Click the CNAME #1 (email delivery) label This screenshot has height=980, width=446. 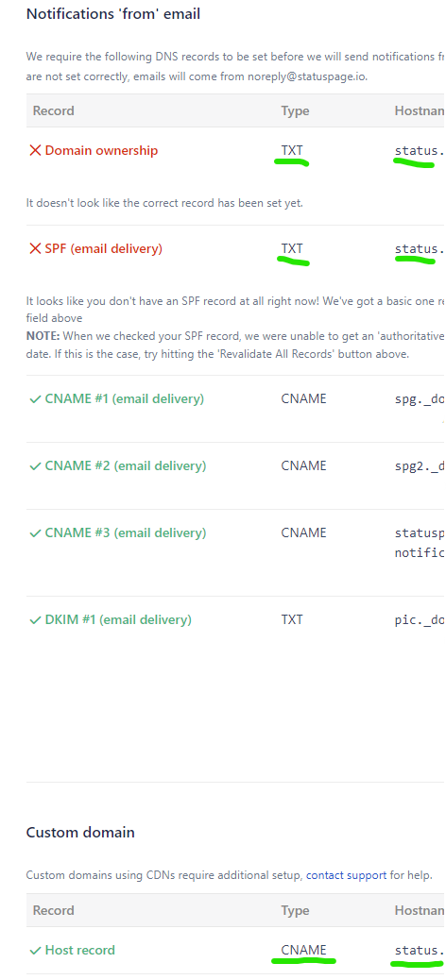125,398
